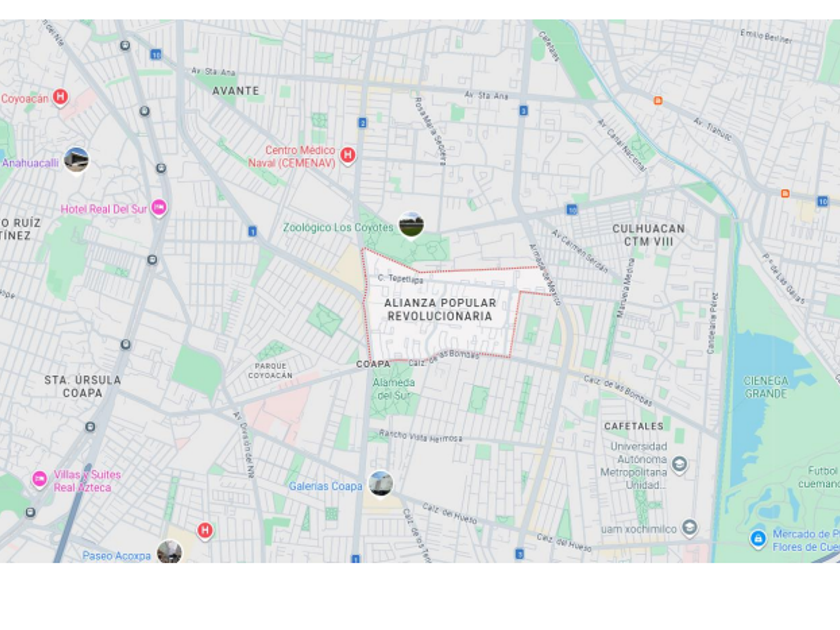
Task: Click the route 2 highway shield
Action: [363, 123]
